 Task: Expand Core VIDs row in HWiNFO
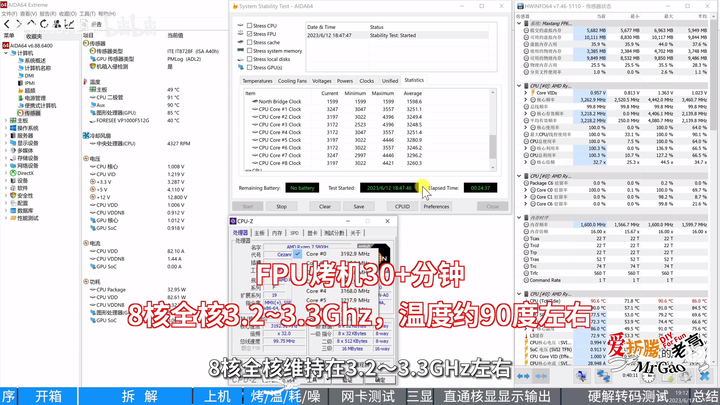tap(526, 93)
